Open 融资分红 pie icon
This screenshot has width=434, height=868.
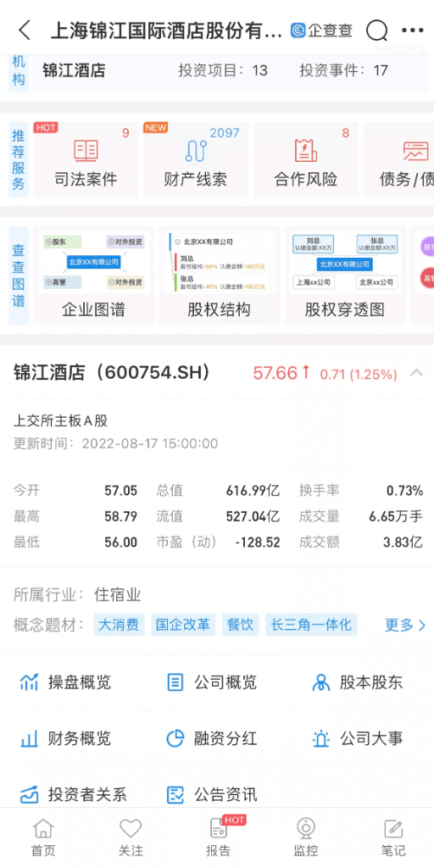[x=175, y=738]
